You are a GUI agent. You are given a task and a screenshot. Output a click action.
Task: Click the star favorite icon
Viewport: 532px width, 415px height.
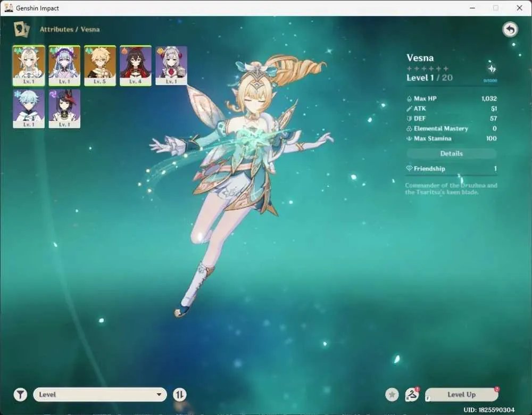point(392,394)
